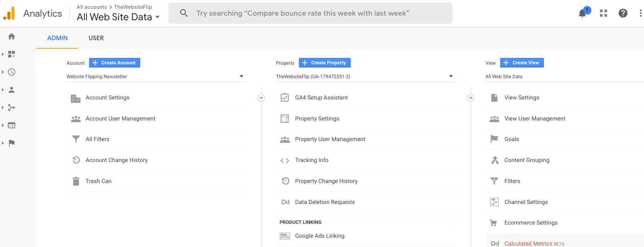644x247 pixels.
Task: Expand the Acquisition sidebar section arrow
Action: click(3, 107)
